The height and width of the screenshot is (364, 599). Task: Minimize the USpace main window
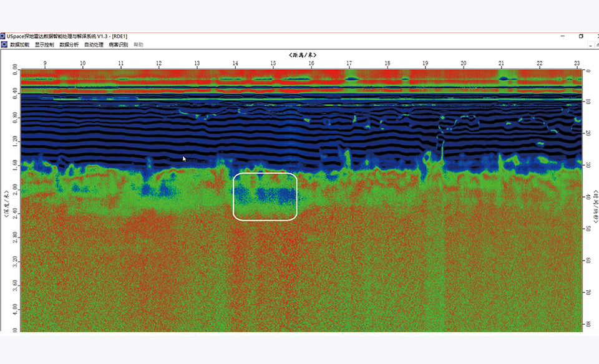coord(563,36)
